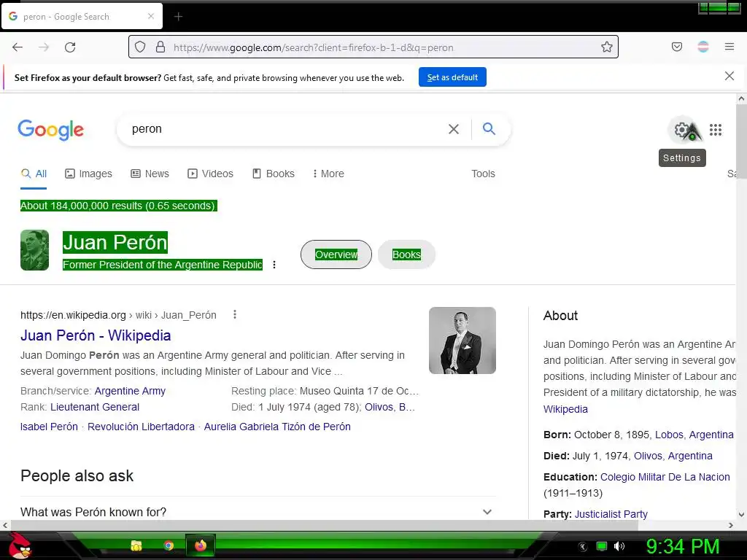
Task: Open the Isabel Perón link
Action: pos(49,427)
